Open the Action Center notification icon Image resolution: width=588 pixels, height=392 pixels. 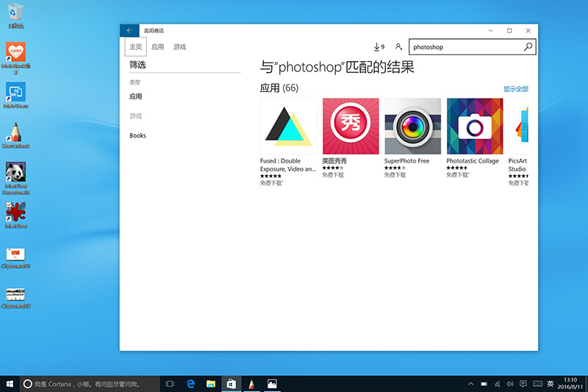pyautogui.click(x=523, y=384)
